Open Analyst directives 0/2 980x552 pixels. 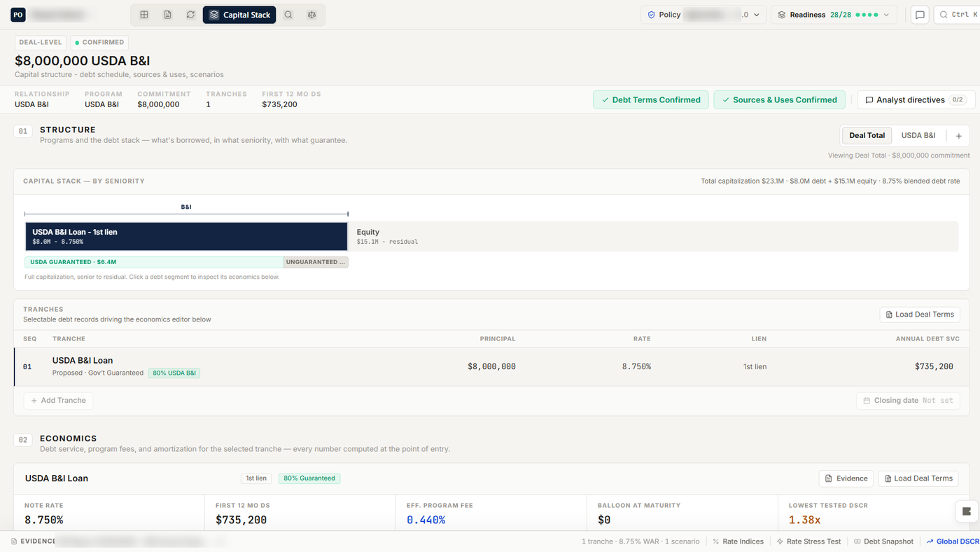click(x=916, y=100)
